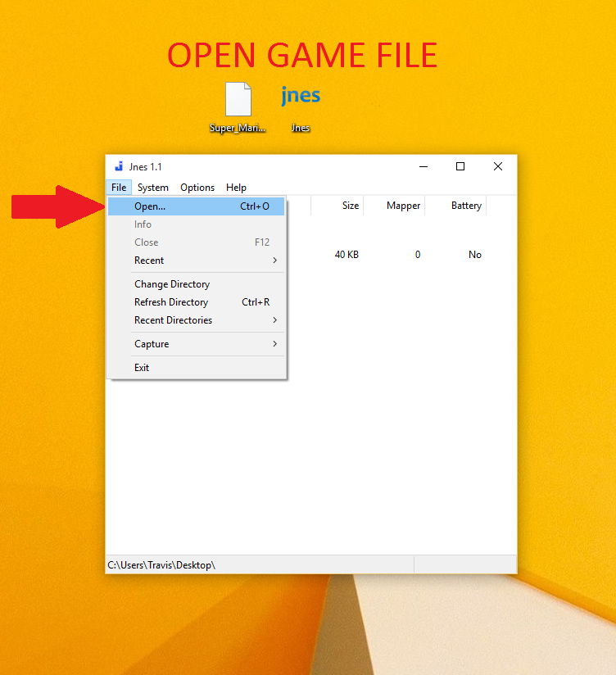
Task: Choose Open... from the File menu
Action: [197, 206]
